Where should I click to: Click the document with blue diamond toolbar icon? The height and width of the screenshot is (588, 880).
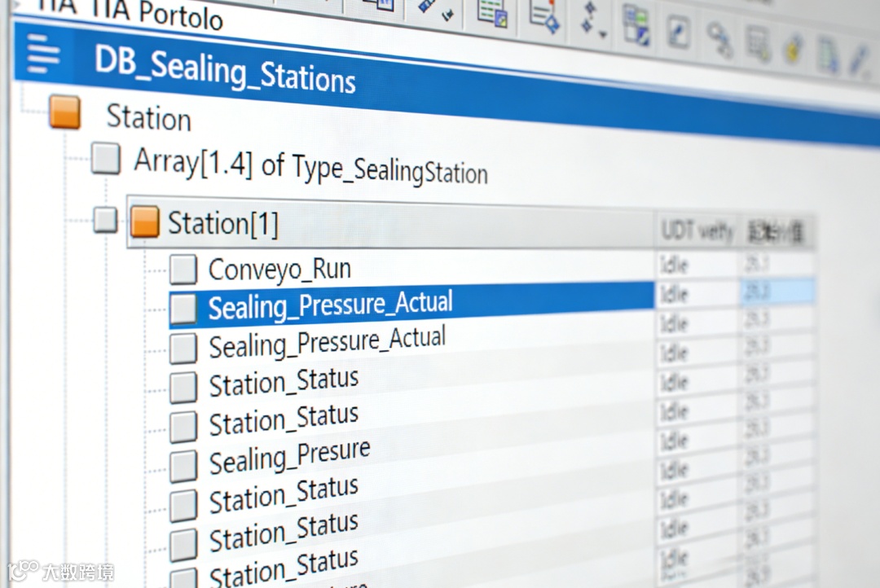[x=544, y=15]
